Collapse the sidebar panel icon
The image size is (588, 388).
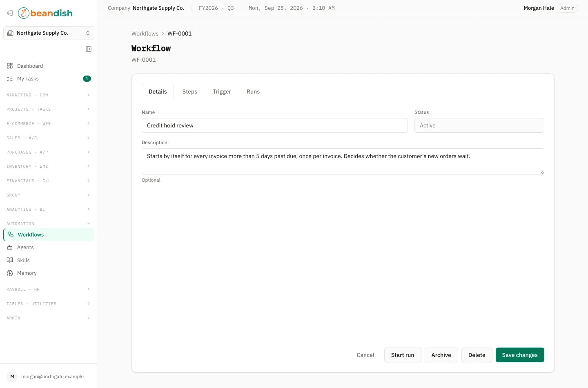(89, 49)
